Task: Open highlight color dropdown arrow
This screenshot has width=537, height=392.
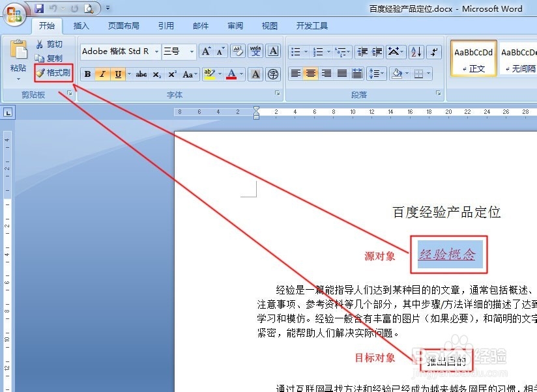Action: (x=220, y=74)
